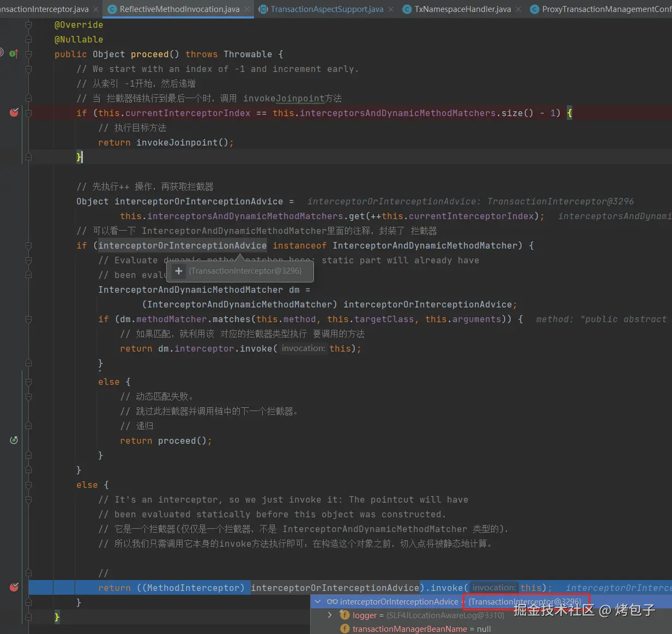The width and height of the screenshot is (672, 634).
Task: Click the proceed() call in return proceed() line
Action: pos(182,440)
